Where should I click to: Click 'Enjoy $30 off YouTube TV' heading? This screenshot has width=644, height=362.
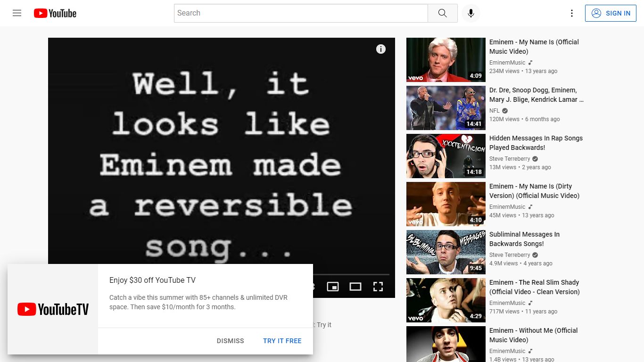[152, 280]
